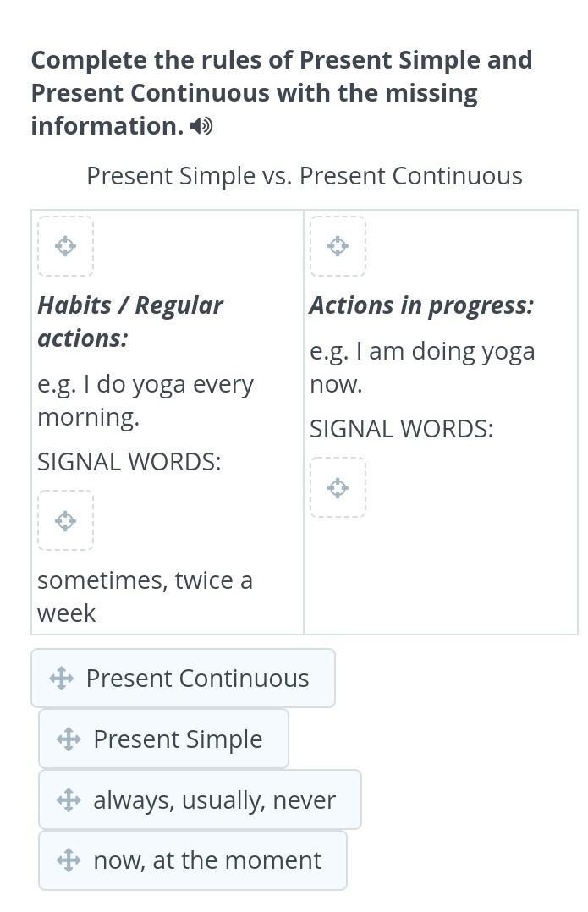
Task: Pick the 'Present Simple' answer label
Action: tap(178, 739)
